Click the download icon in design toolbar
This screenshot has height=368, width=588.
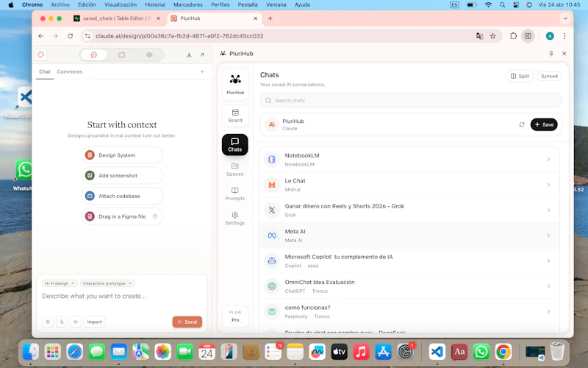pyautogui.click(x=189, y=54)
